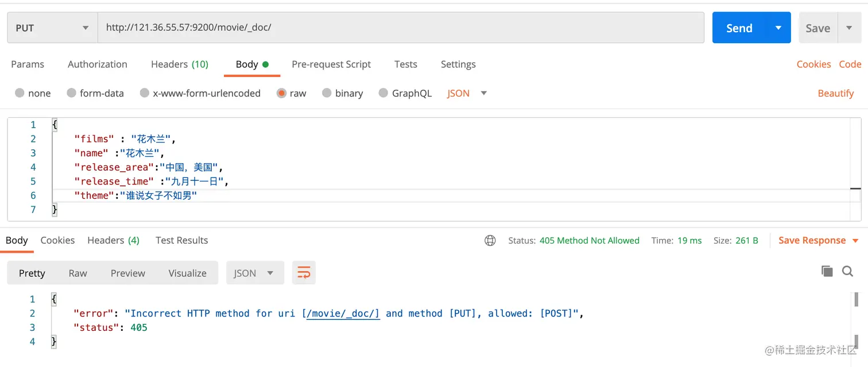868x367 pixels.
Task: Open search in response with magnifier icon
Action: (x=847, y=271)
